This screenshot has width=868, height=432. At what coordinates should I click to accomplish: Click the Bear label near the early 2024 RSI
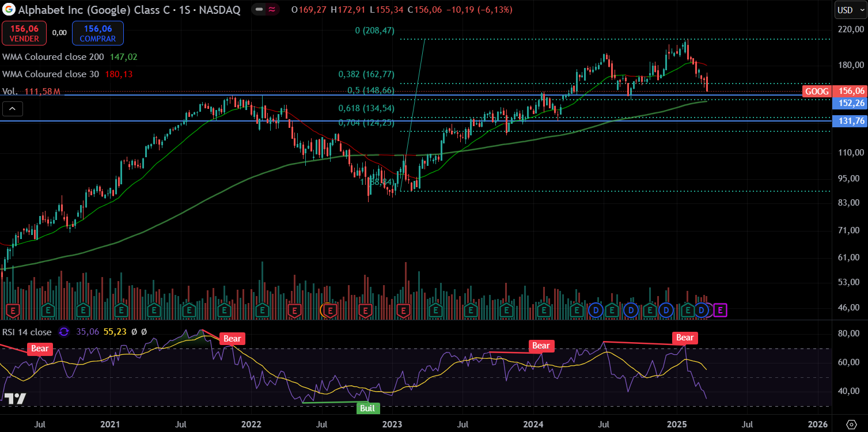click(x=541, y=346)
